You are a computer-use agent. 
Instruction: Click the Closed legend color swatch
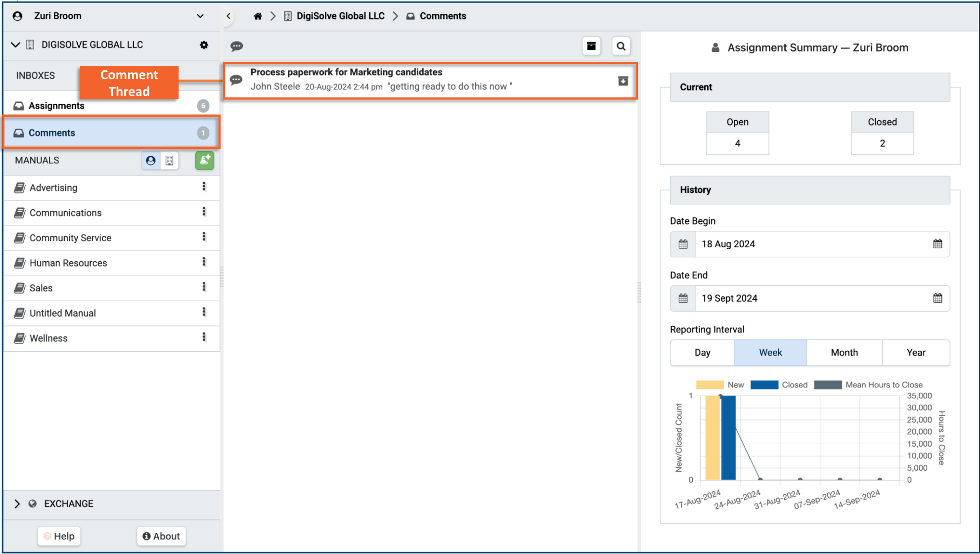[x=764, y=385]
